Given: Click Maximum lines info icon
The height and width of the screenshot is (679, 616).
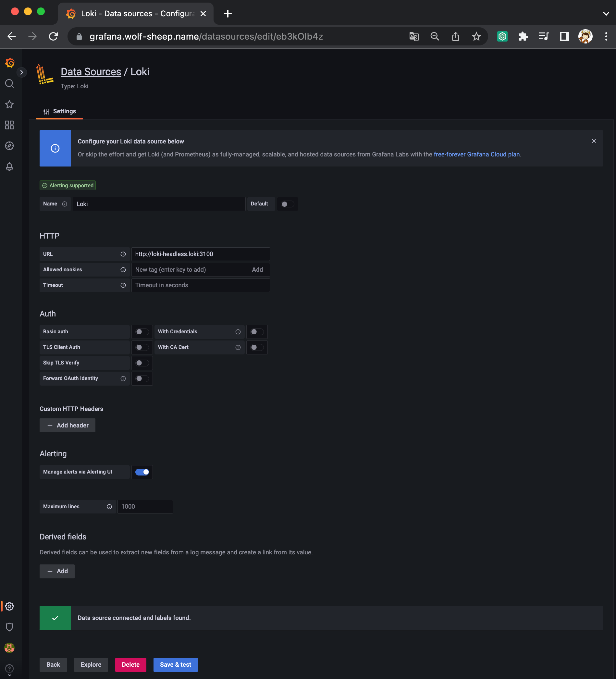Looking at the screenshot, I should 109,507.
